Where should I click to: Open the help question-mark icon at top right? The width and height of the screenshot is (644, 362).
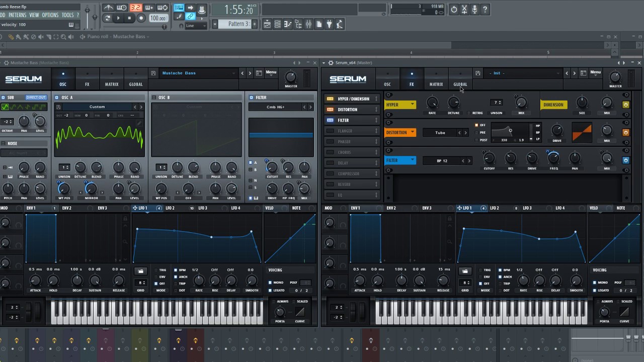pyautogui.click(x=485, y=9)
